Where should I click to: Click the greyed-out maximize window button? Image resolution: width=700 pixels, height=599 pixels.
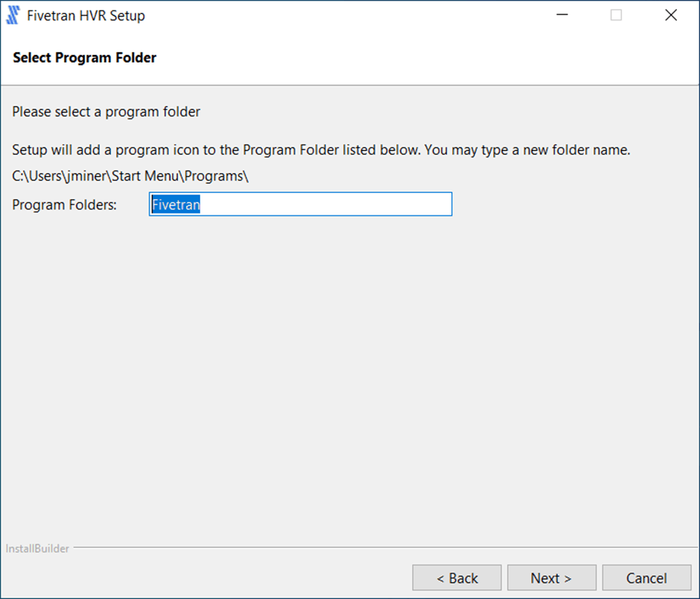tap(616, 16)
